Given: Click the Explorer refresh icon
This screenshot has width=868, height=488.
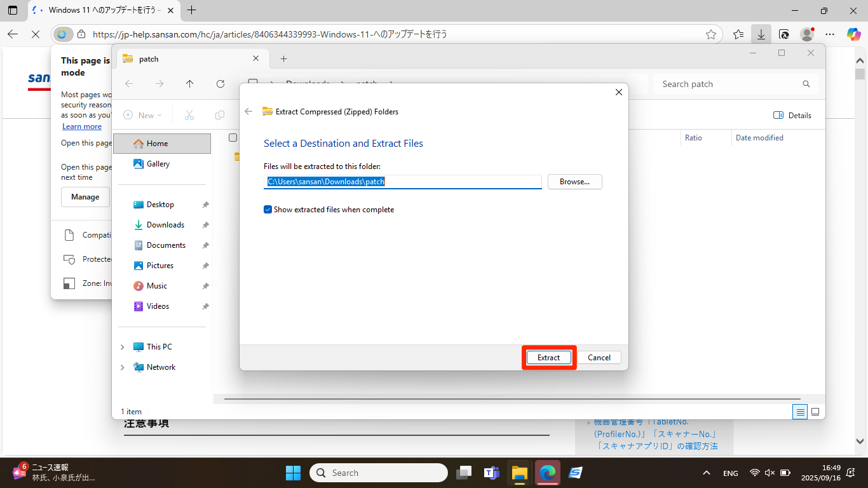Looking at the screenshot, I should [220, 84].
